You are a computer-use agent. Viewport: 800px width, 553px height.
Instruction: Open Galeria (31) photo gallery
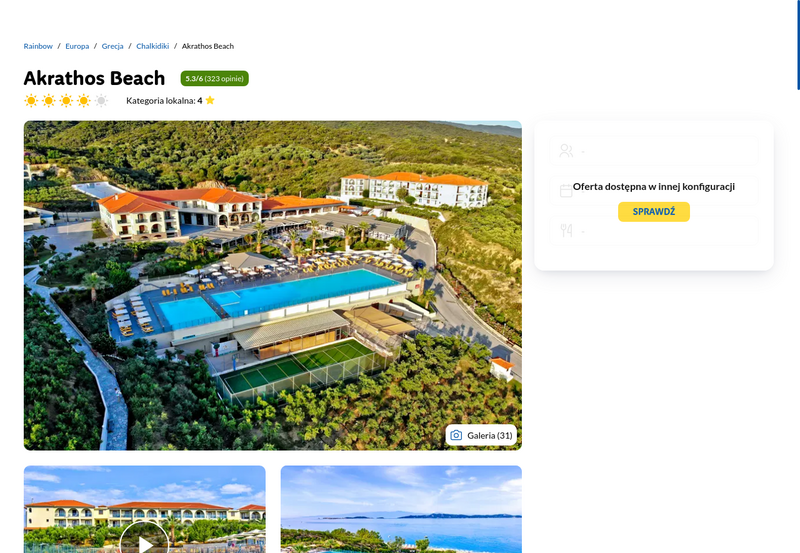click(x=481, y=435)
